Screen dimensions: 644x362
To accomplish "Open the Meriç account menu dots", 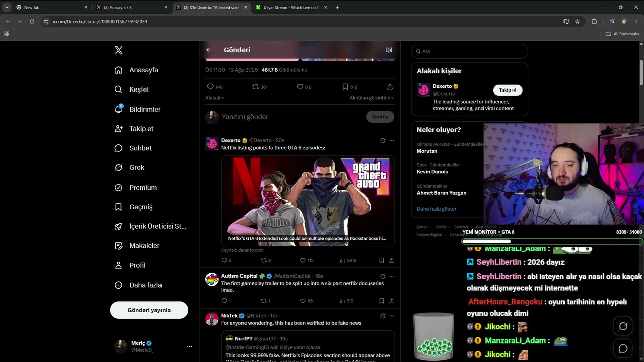I will pyautogui.click(x=190, y=346).
